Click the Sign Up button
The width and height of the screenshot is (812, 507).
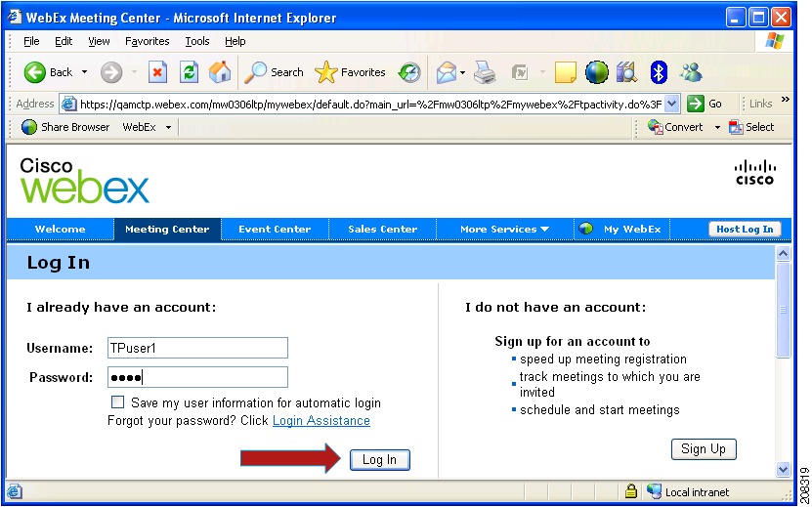[704, 448]
